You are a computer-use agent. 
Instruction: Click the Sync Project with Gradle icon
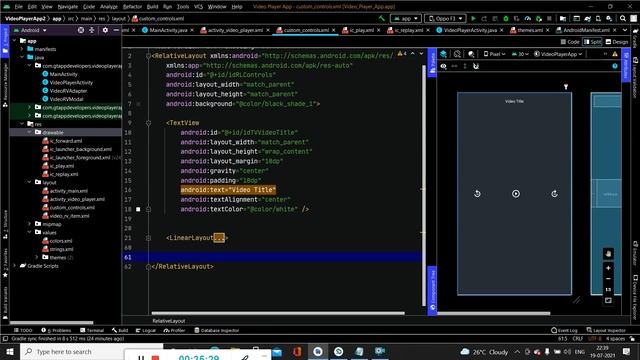pos(587,18)
